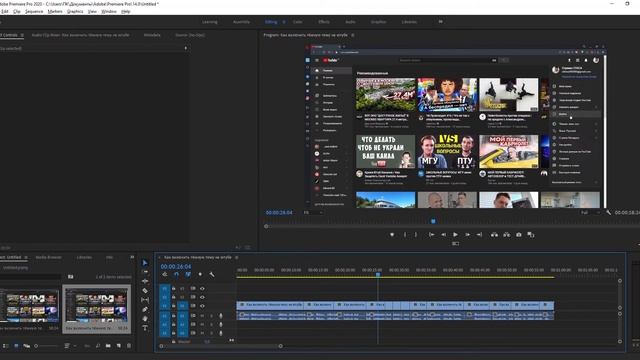Select the Type tool
The height and width of the screenshot is (360, 640).
pos(145,328)
